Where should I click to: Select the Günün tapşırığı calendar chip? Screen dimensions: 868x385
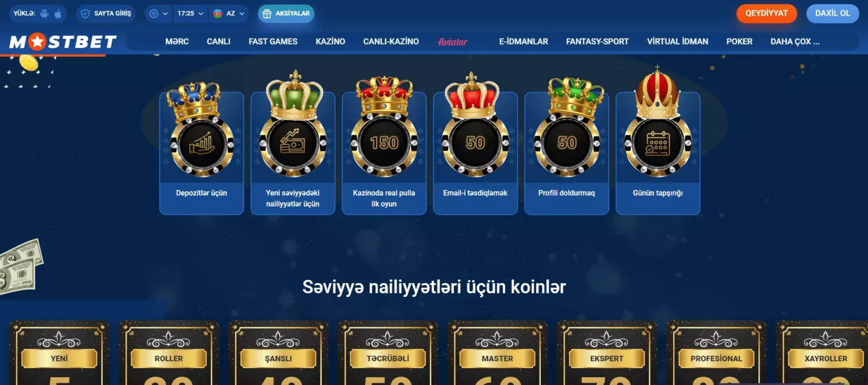(x=658, y=153)
